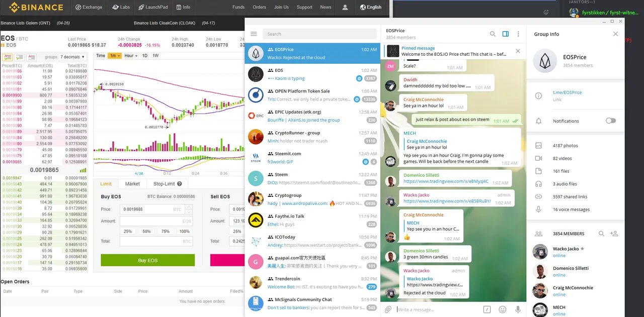Switch the chart to the 1W interval
644x317 pixels.
coord(155,56)
